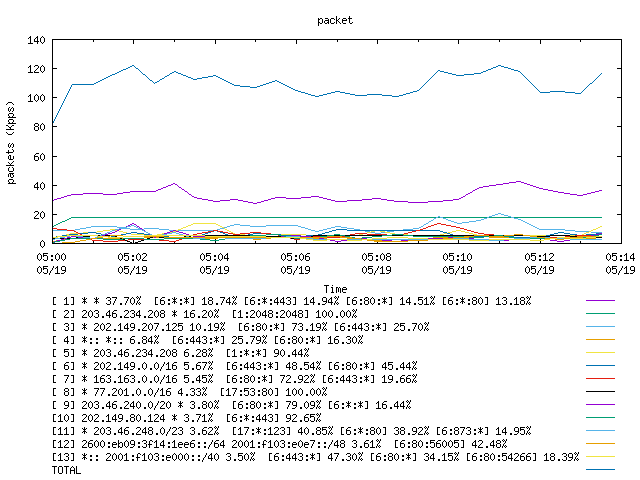
Task: Click "[6:*:443] 14.94%" in row 1
Action: 291,301
